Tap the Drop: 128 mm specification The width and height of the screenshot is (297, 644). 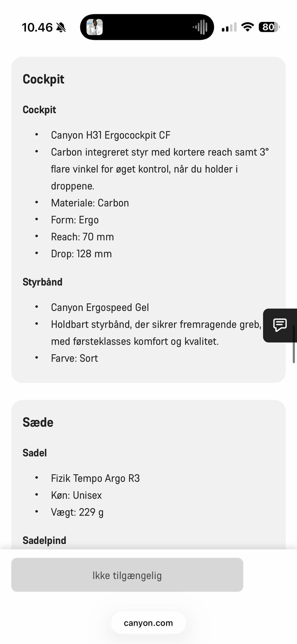pyautogui.click(x=81, y=254)
